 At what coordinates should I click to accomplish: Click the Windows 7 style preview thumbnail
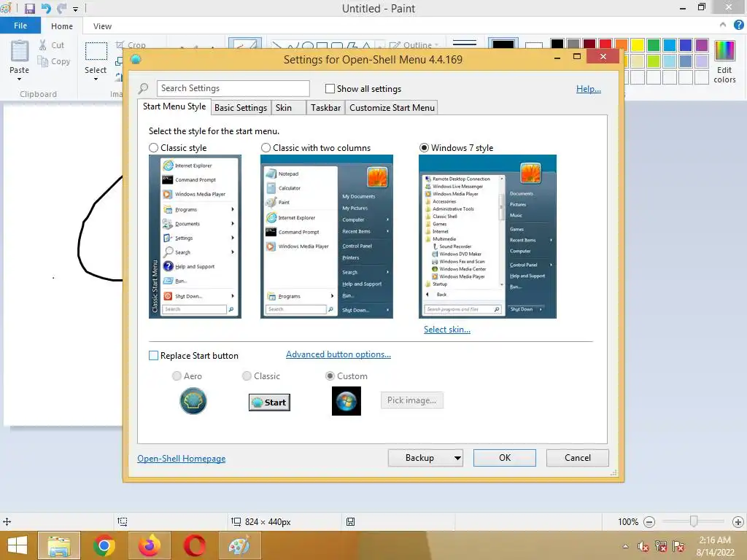point(487,237)
